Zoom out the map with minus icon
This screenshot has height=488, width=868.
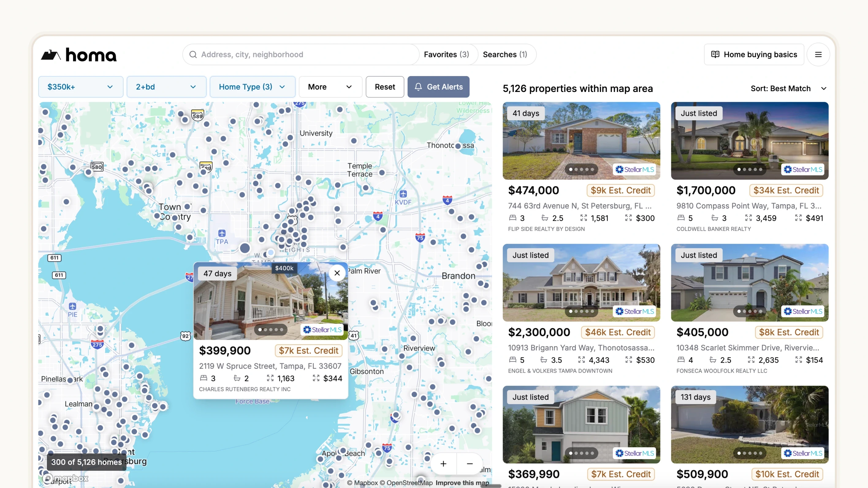(470, 464)
